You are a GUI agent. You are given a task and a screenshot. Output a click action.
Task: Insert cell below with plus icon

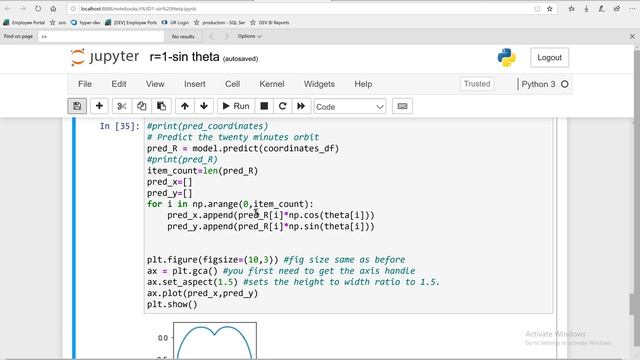tap(99, 106)
